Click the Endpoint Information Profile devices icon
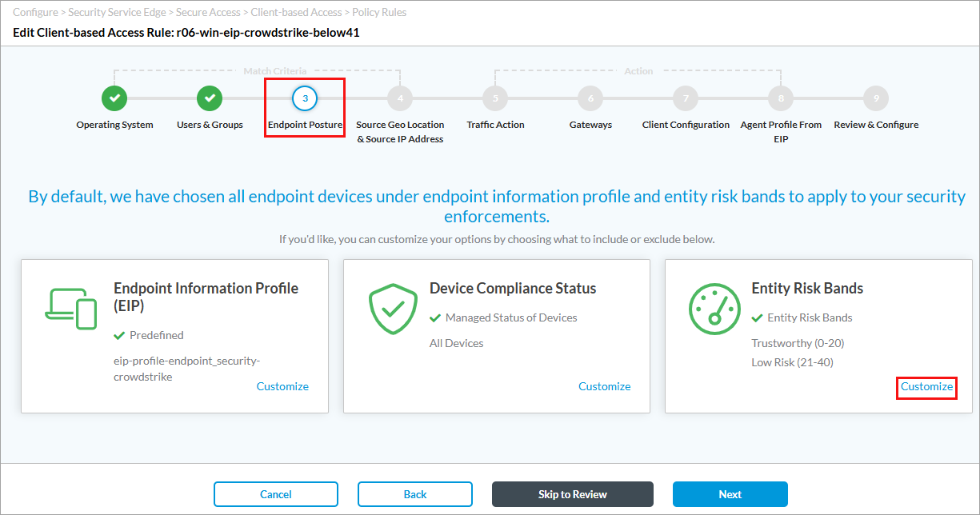This screenshot has height=515, width=980. (x=72, y=309)
